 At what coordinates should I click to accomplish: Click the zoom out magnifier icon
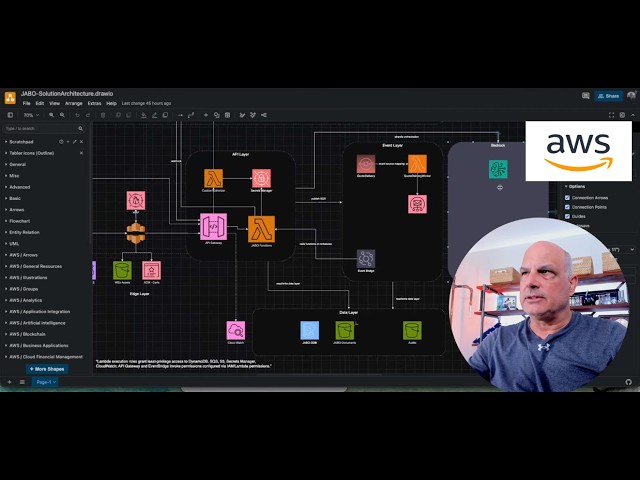[62, 115]
